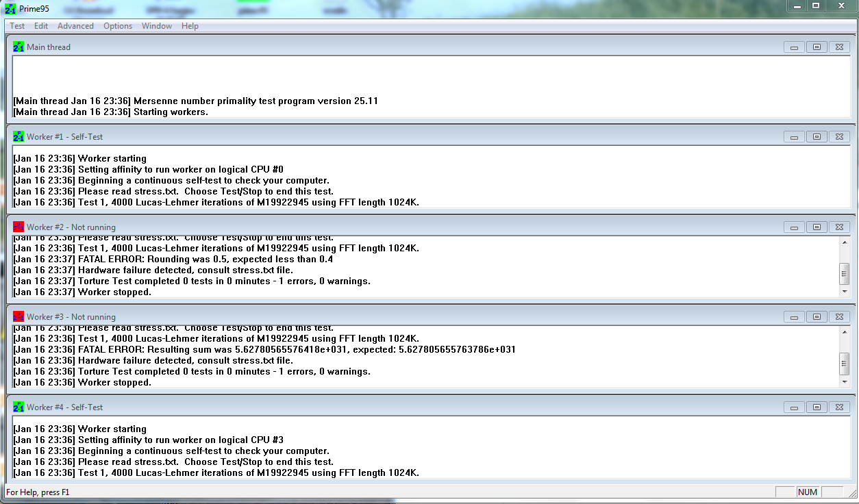Click the red Worker #3 Not running icon
This screenshot has width=859, height=504.
tap(18, 317)
